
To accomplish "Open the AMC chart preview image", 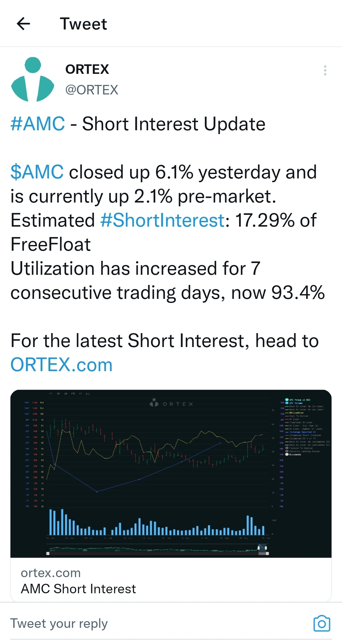I will [x=171, y=473].
